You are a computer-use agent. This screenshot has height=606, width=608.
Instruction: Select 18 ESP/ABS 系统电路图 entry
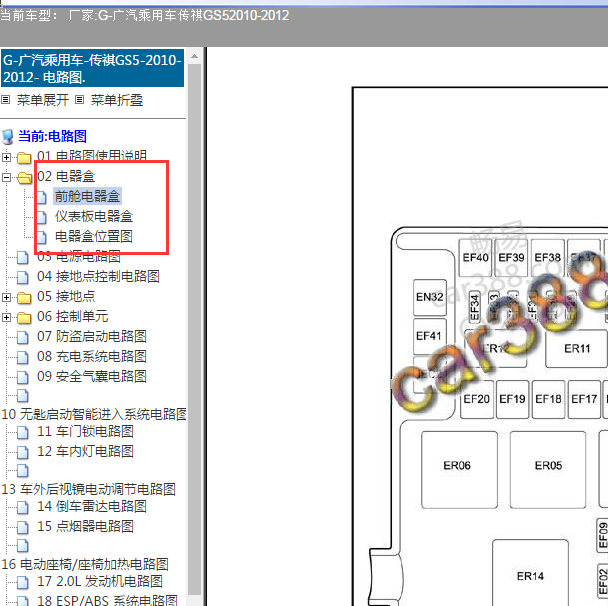[x=107, y=600]
